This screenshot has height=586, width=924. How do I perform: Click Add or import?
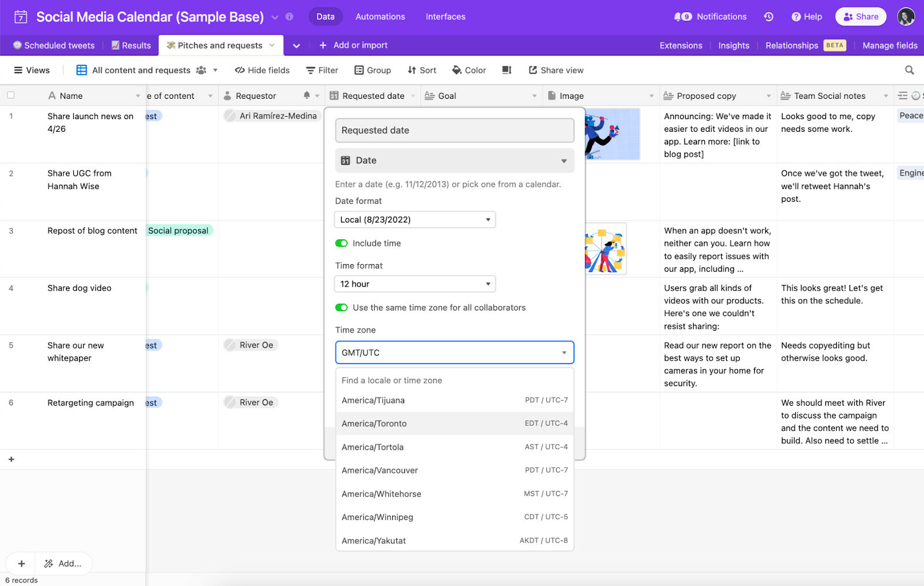click(x=353, y=45)
